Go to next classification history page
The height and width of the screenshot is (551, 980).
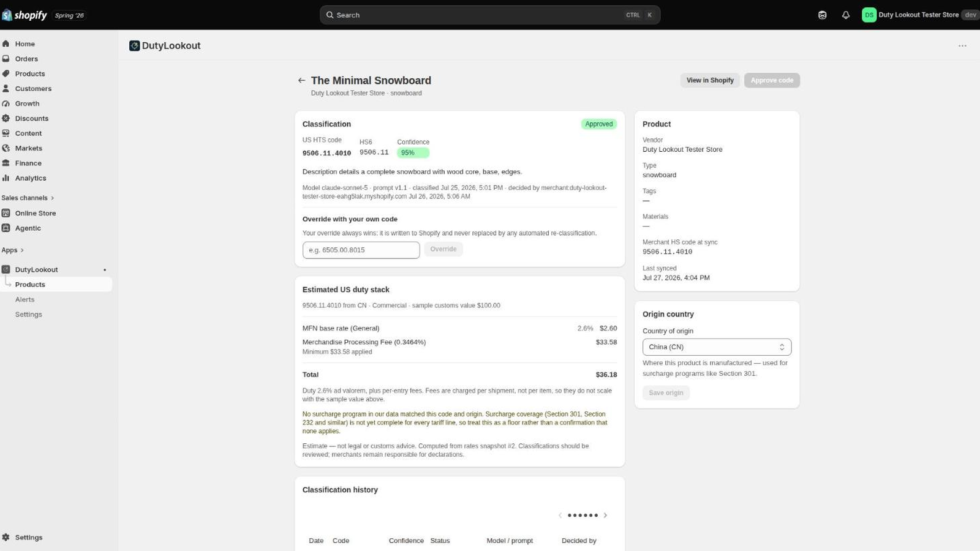pyautogui.click(x=605, y=515)
